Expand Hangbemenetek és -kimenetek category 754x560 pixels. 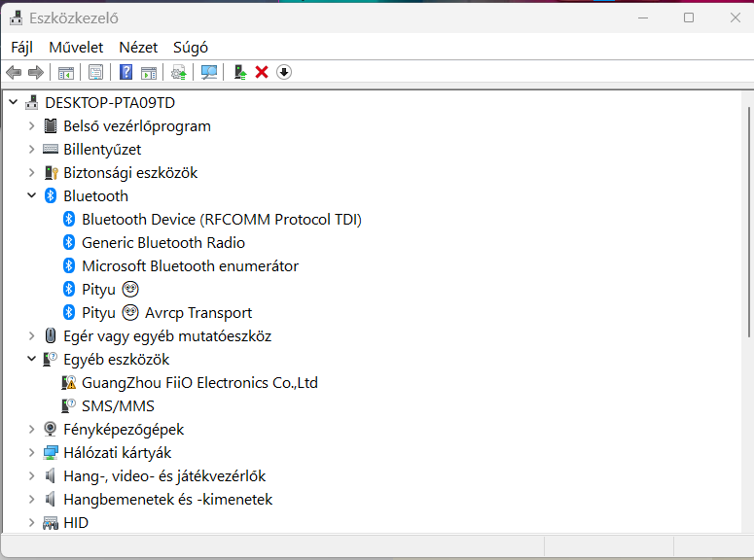pyautogui.click(x=32, y=499)
